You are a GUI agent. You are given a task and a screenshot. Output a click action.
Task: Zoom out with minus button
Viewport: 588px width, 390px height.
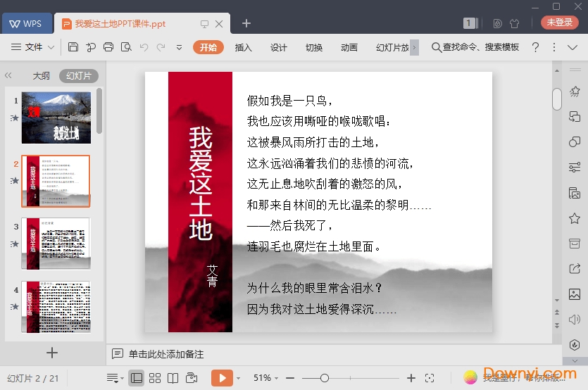[290, 378]
